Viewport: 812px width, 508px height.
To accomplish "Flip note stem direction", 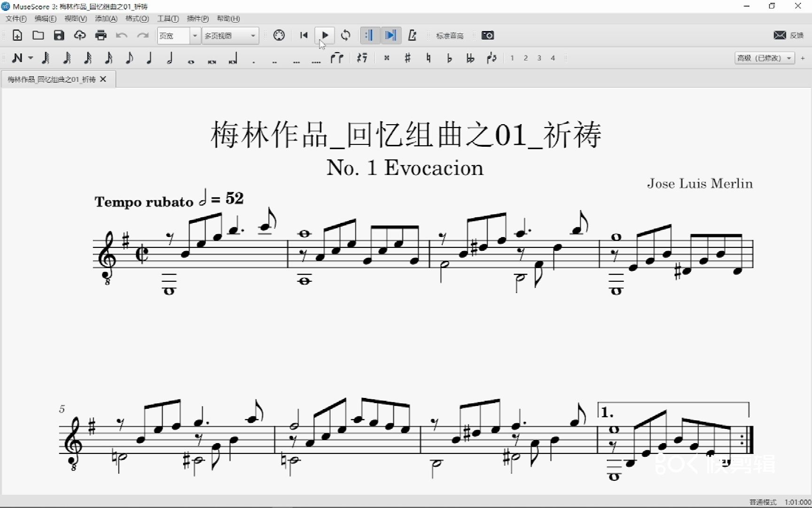I will (492, 58).
